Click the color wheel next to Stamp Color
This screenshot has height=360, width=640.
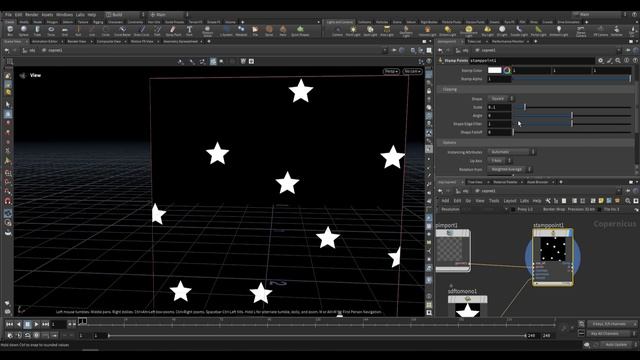coord(507,71)
